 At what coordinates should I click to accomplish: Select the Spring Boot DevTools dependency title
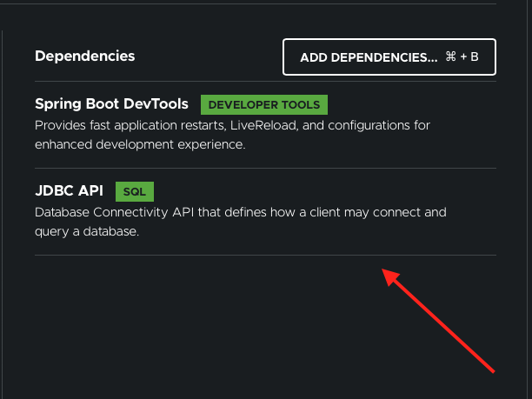111,104
